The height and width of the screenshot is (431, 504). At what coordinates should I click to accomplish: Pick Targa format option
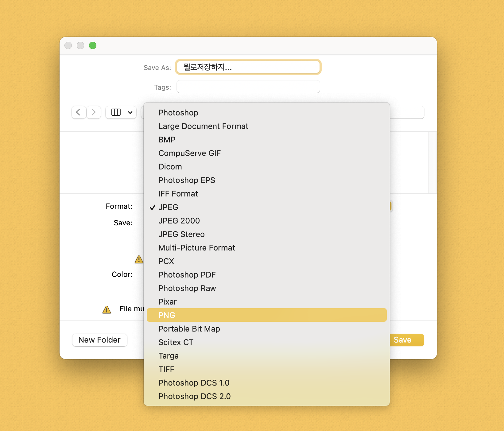click(x=266, y=356)
